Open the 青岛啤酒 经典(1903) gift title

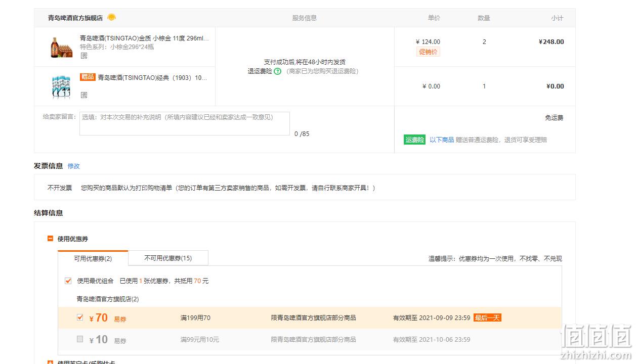(x=152, y=77)
